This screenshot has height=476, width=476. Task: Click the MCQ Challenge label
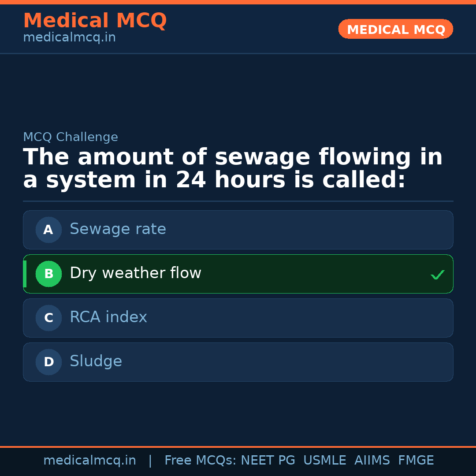(71, 137)
